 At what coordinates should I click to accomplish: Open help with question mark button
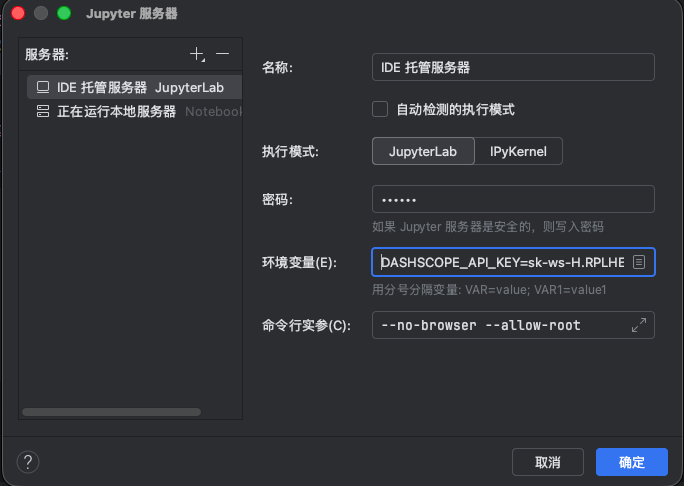point(28,462)
